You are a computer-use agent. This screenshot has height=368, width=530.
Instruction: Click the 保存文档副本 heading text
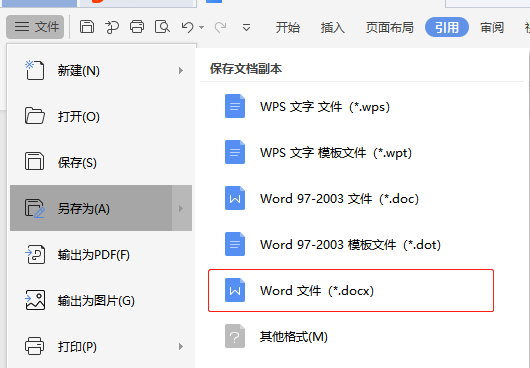(246, 69)
